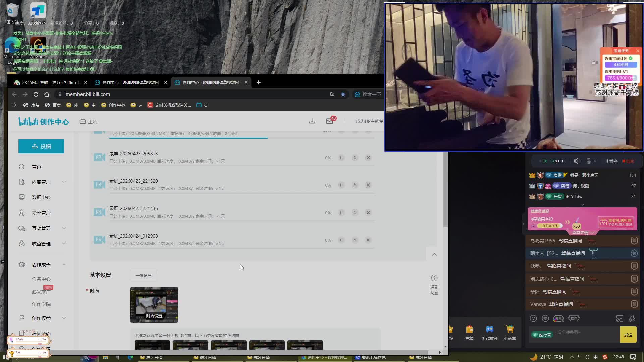Pause the live stream with 暂停

[611, 161]
